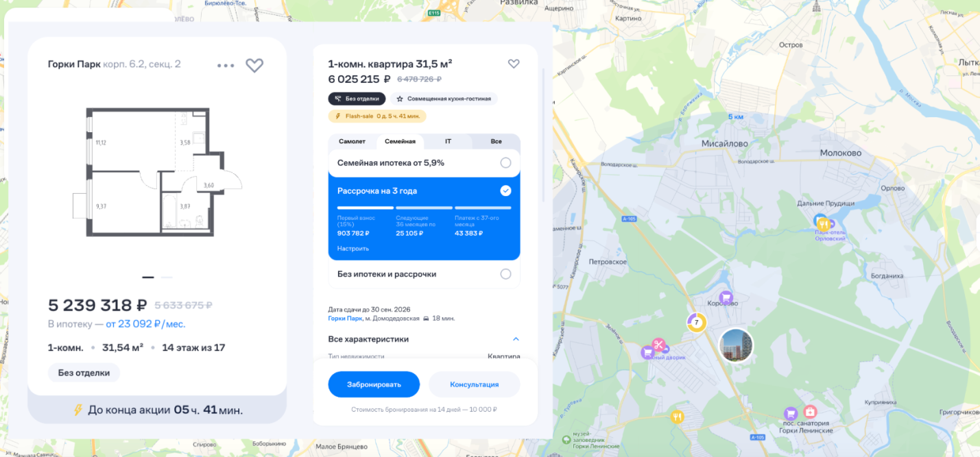The height and width of the screenshot is (457, 980).
Task: Click the car icon next to 18 мин.
Action: pyautogui.click(x=426, y=319)
